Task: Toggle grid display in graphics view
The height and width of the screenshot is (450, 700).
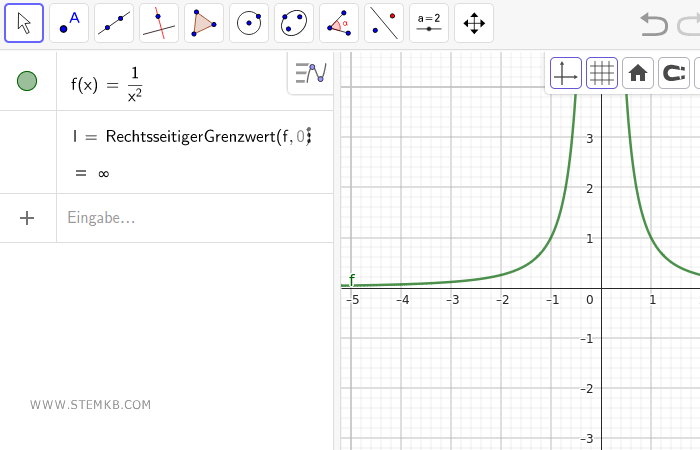Action: coord(601,73)
